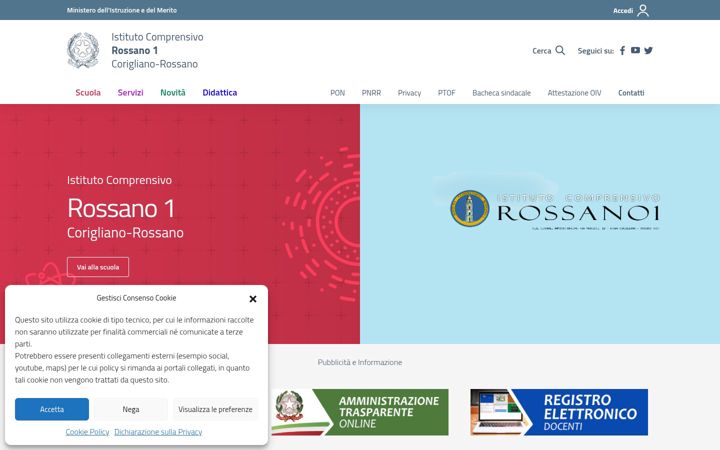Viewport: 720px width, 450px height.
Task: Go to the PON page
Action: 338,93
